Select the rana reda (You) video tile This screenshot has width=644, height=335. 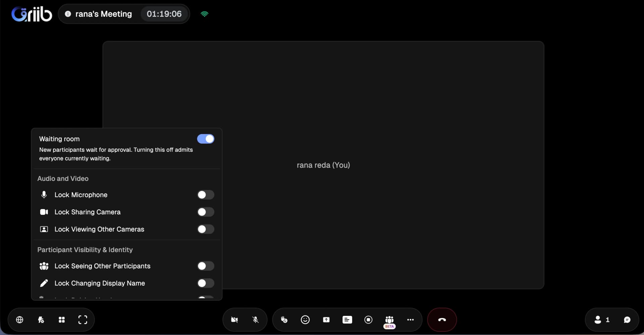click(323, 165)
